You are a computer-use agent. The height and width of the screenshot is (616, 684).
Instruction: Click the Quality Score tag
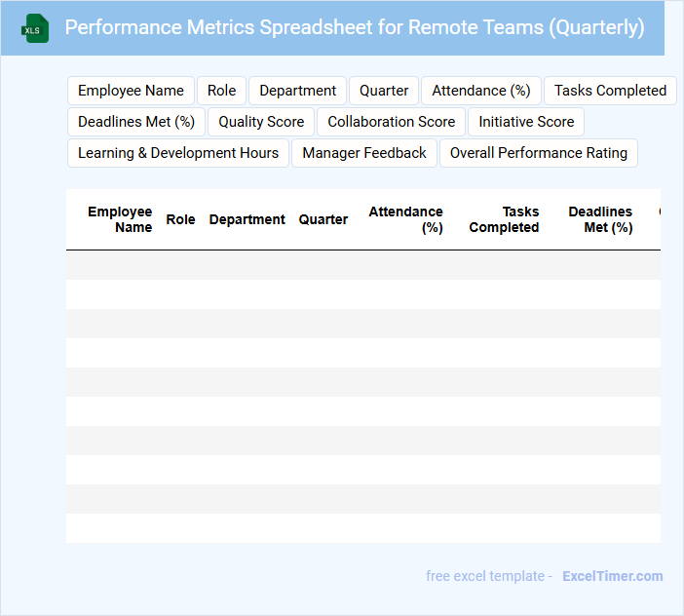tap(261, 122)
